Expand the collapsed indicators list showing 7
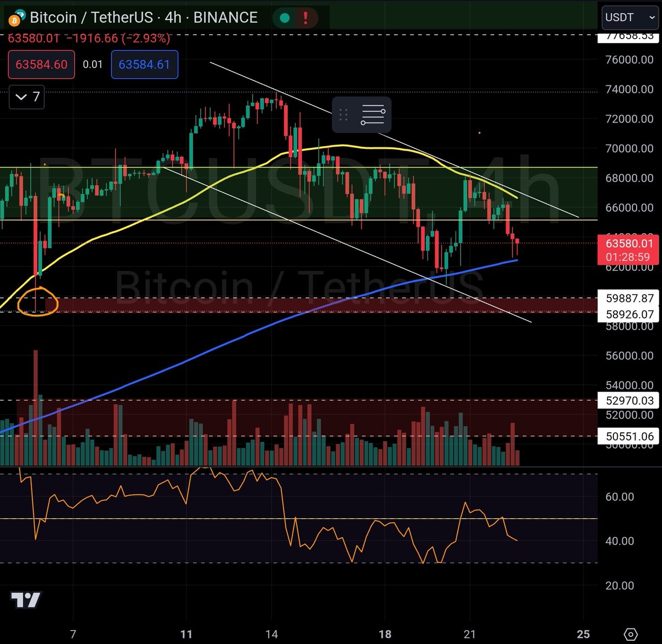This screenshot has height=644, width=662. pyautogui.click(x=26, y=97)
